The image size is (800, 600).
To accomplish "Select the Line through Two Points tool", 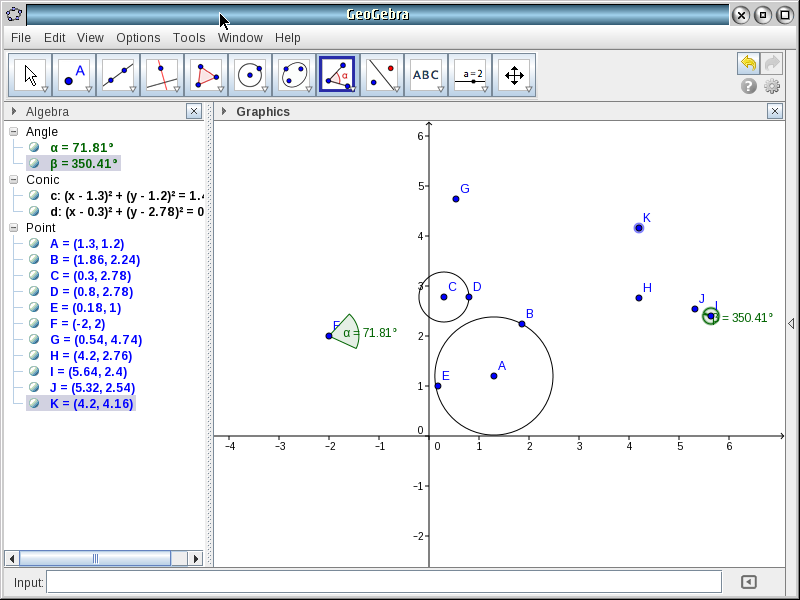I will point(117,74).
